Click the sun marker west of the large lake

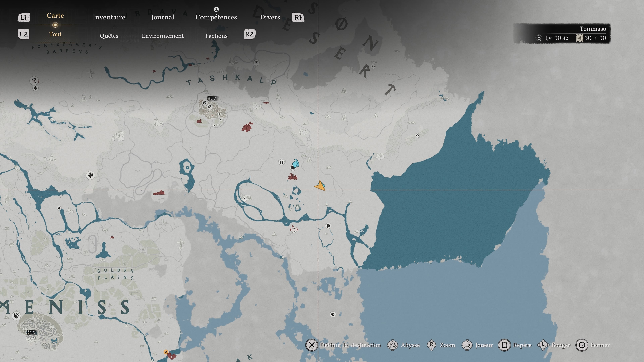(x=417, y=136)
